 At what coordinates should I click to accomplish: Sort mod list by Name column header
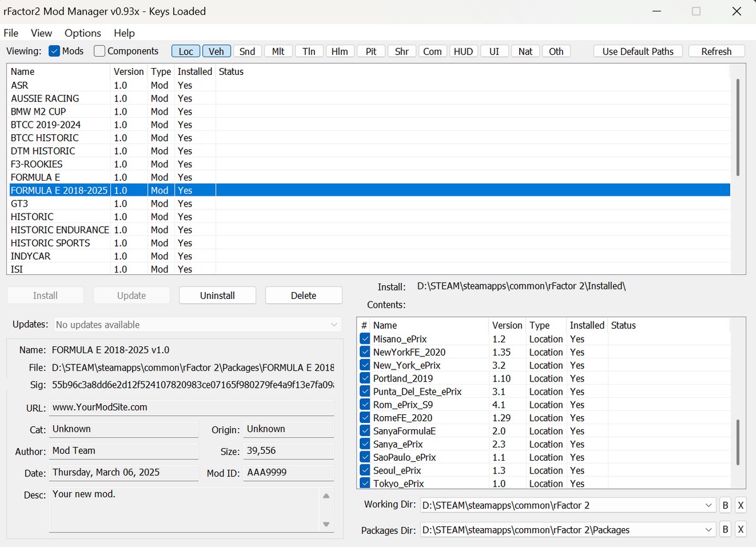59,72
